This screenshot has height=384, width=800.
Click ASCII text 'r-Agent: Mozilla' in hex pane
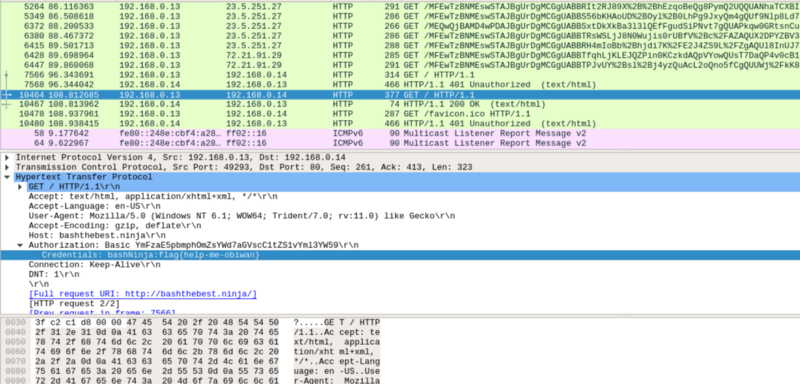point(337,380)
